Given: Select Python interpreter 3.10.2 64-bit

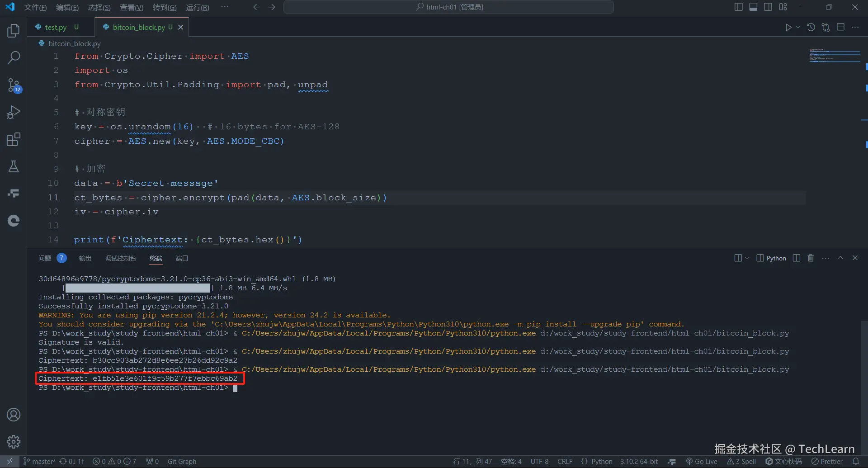Looking at the screenshot, I should click(x=639, y=462).
